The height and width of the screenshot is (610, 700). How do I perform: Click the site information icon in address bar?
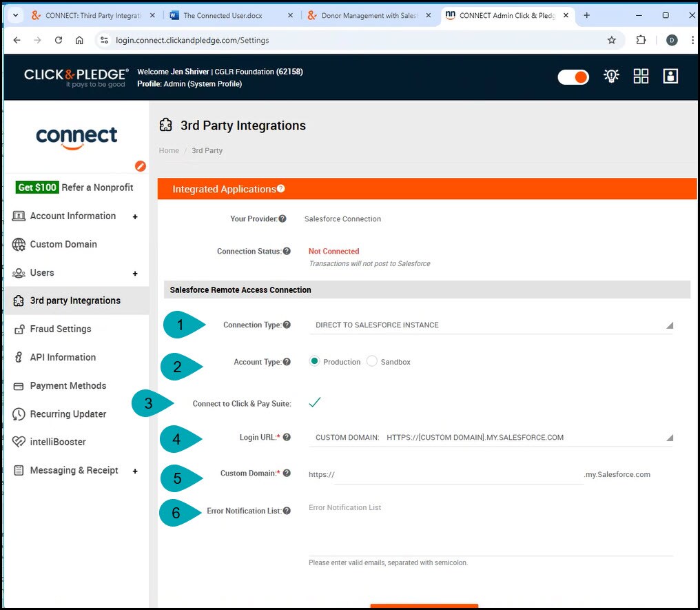point(104,40)
